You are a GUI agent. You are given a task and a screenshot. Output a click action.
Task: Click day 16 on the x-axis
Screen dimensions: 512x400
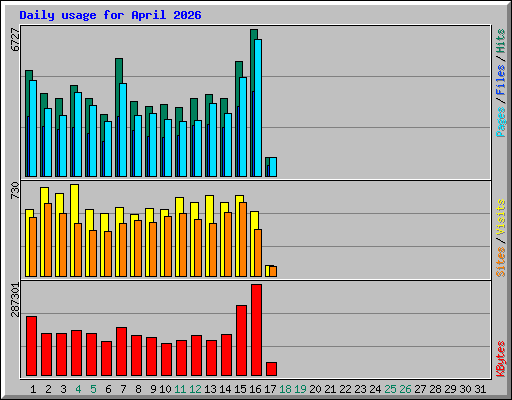pos(255,389)
